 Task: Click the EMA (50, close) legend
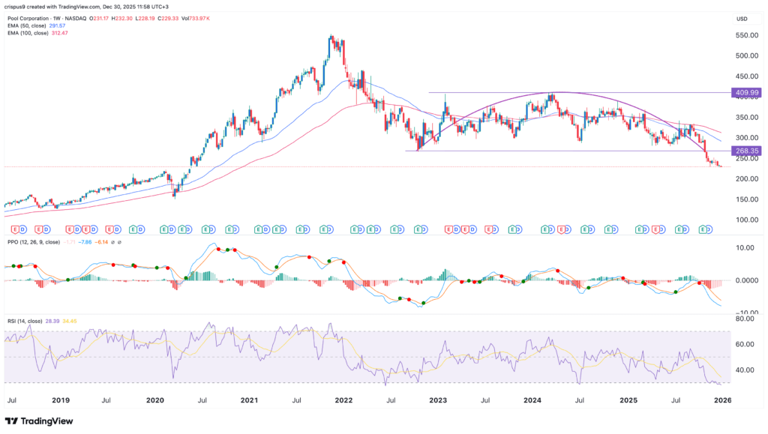[x=26, y=25]
